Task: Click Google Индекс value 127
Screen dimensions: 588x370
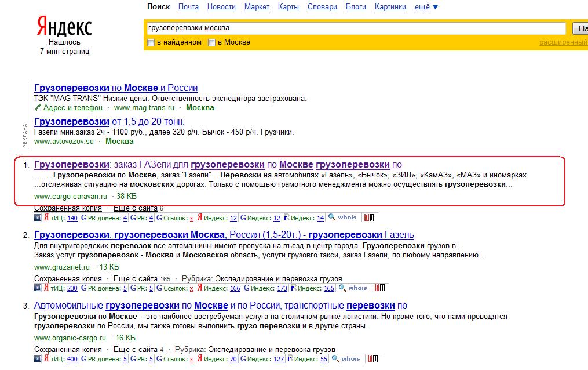Action: point(279,359)
